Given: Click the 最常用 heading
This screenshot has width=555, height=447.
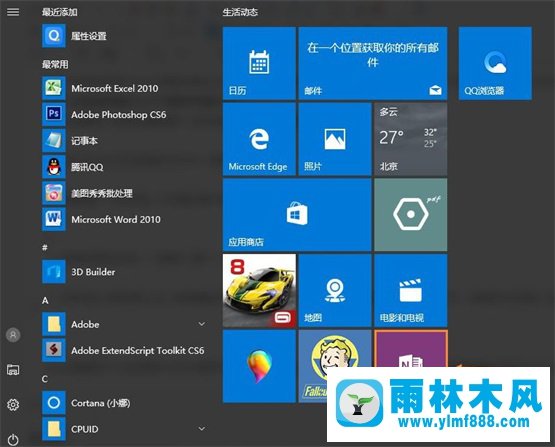Looking at the screenshot, I should coord(55,64).
